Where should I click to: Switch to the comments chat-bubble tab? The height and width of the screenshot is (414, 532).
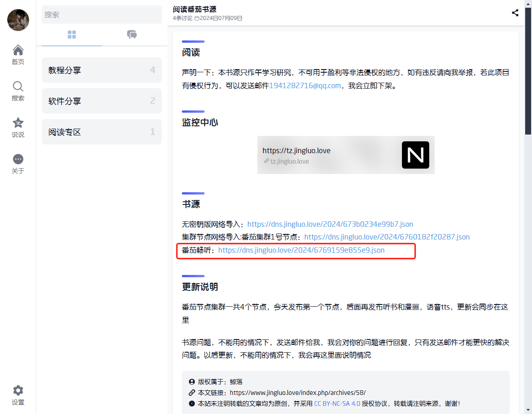click(x=132, y=35)
